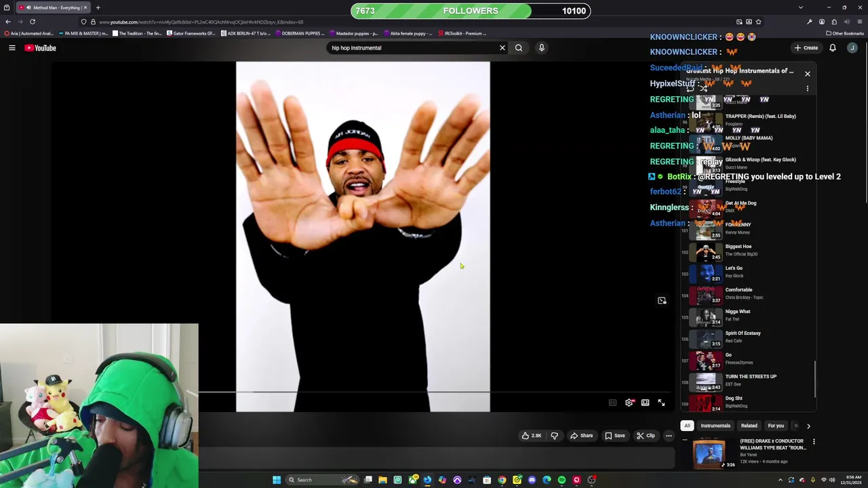The image size is (868, 488).
Task: Select the Related filter chip
Action: 749,426
